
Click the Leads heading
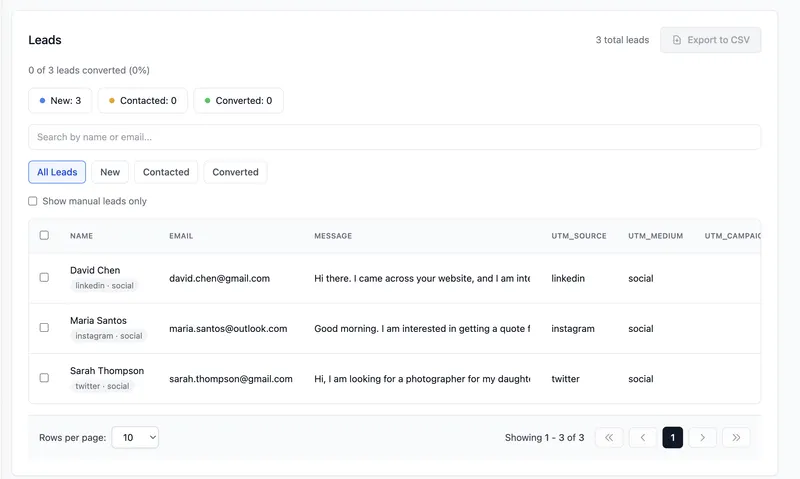pyautogui.click(x=45, y=40)
